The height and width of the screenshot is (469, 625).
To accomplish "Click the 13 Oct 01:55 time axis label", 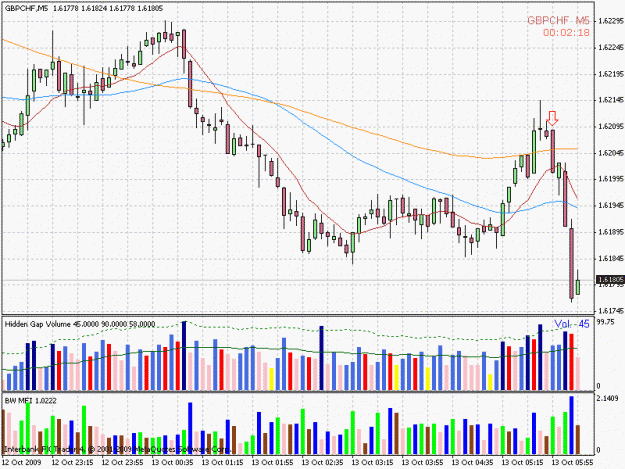I will [272, 463].
